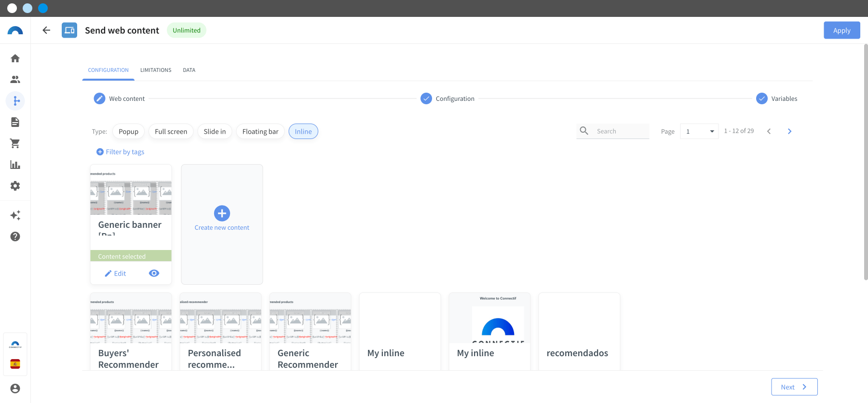Open Settings gear in sidebar
The width and height of the screenshot is (868, 403).
tap(15, 186)
